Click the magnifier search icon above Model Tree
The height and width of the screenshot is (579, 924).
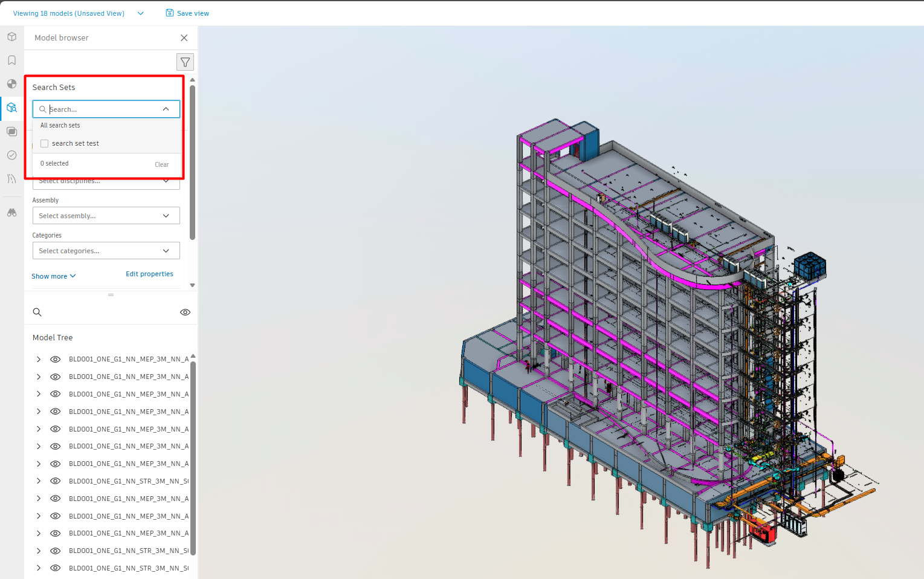37,312
